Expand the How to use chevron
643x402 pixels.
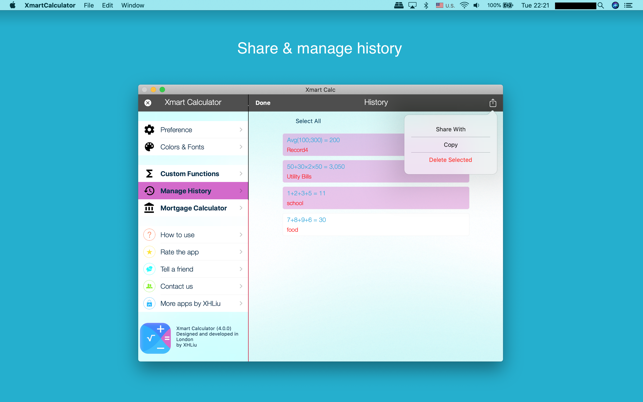(x=241, y=235)
